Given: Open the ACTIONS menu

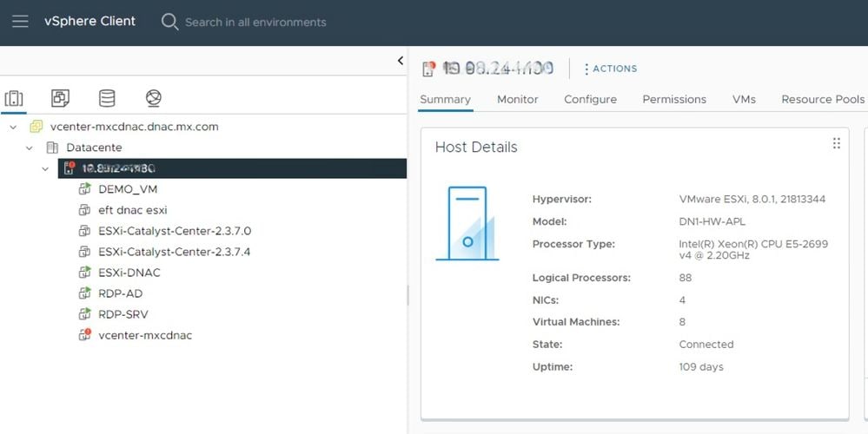Looking at the screenshot, I should 611,69.
